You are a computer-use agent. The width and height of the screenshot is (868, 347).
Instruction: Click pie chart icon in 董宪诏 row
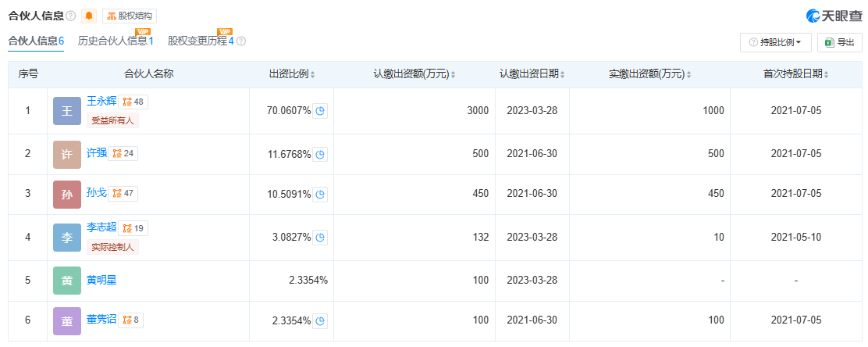coord(320,320)
